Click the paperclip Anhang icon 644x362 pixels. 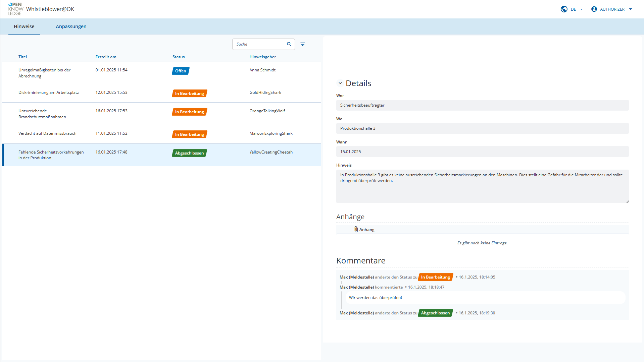click(x=356, y=229)
